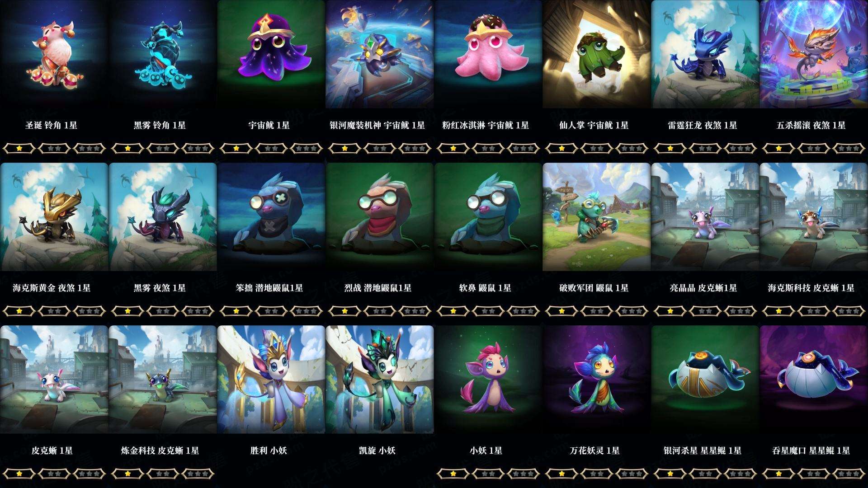This screenshot has height=488, width=868.
Task: Set one-star tier for 雷霆狂龙 夜煞
Action: click(x=670, y=148)
